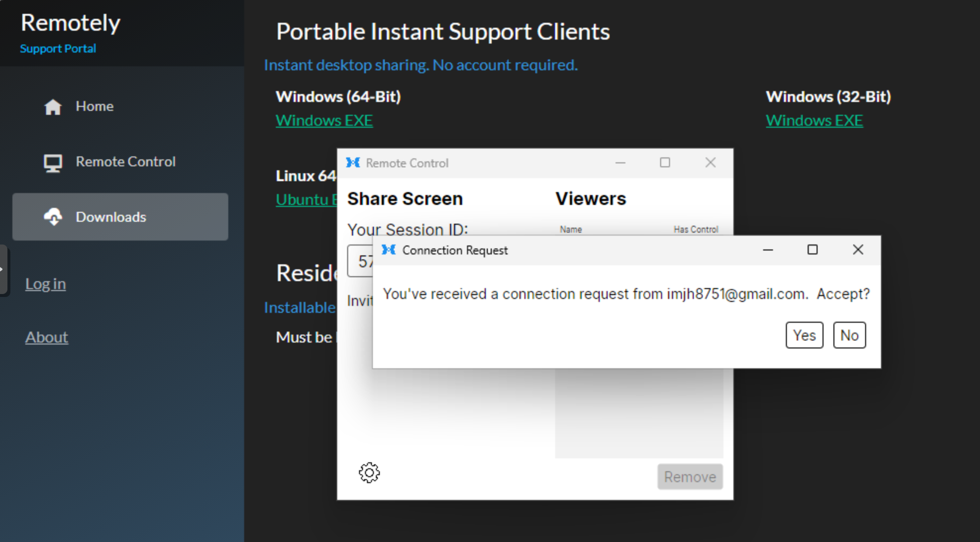Minimize the Remote Control window

click(x=620, y=162)
